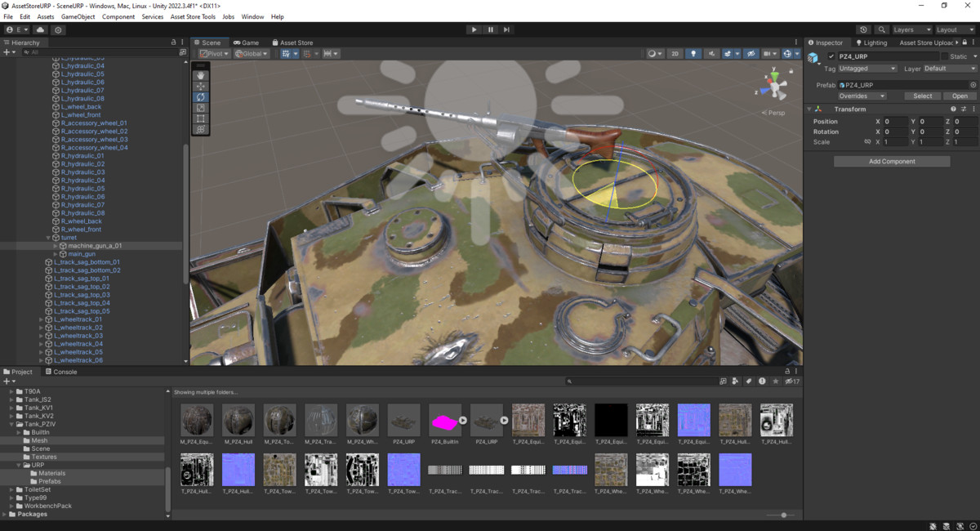This screenshot has width=980, height=531.
Task: Open the GameObject menu
Action: coord(78,16)
